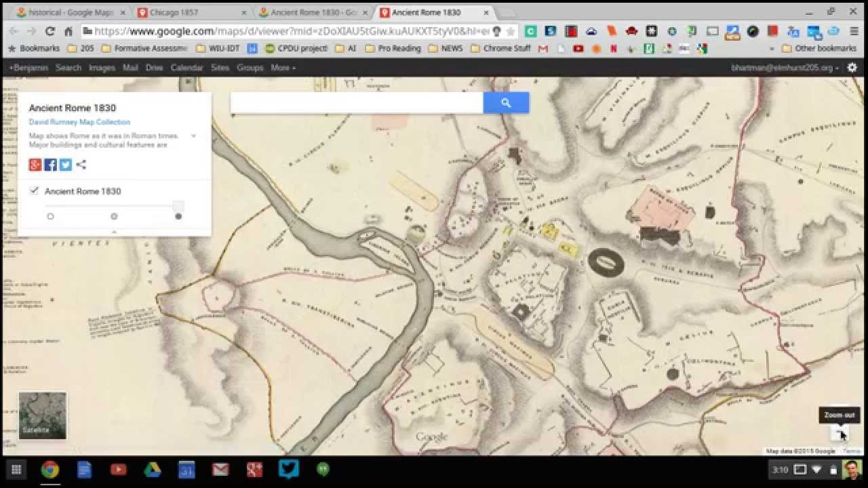Viewport: 868px width, 488px height.
Task: Open the Terms link on the map
Action: (x=851, y=451)
